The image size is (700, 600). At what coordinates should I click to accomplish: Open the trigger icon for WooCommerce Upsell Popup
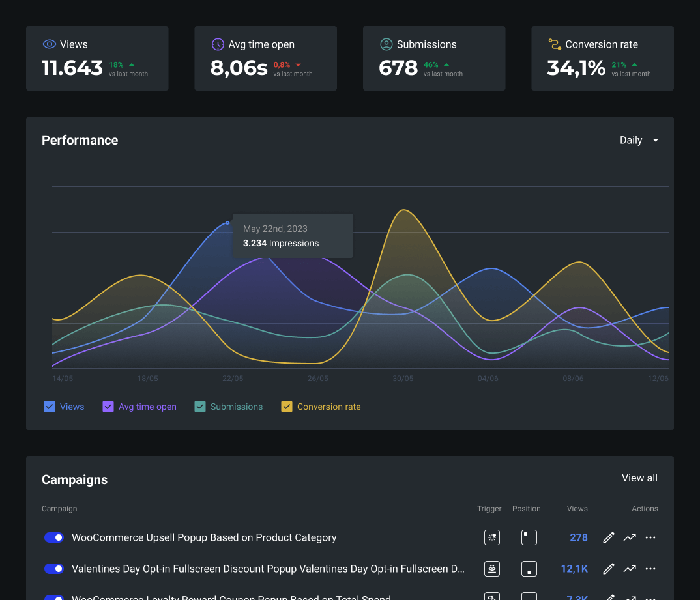[491, 537]
